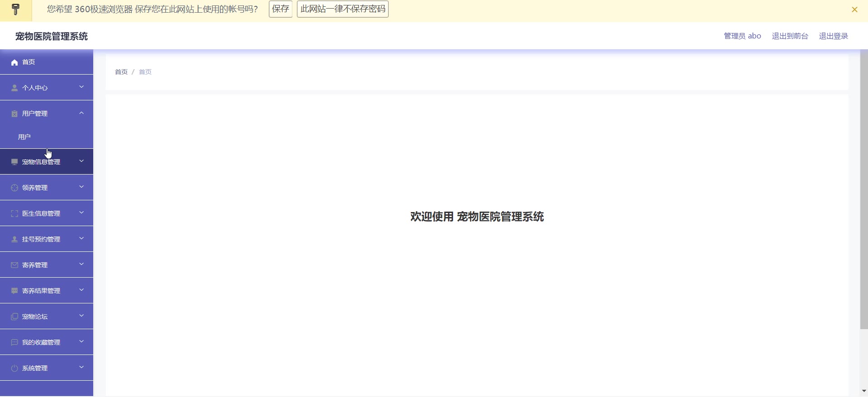Click the first 首页 breadcrumb link

click(121, 72)
